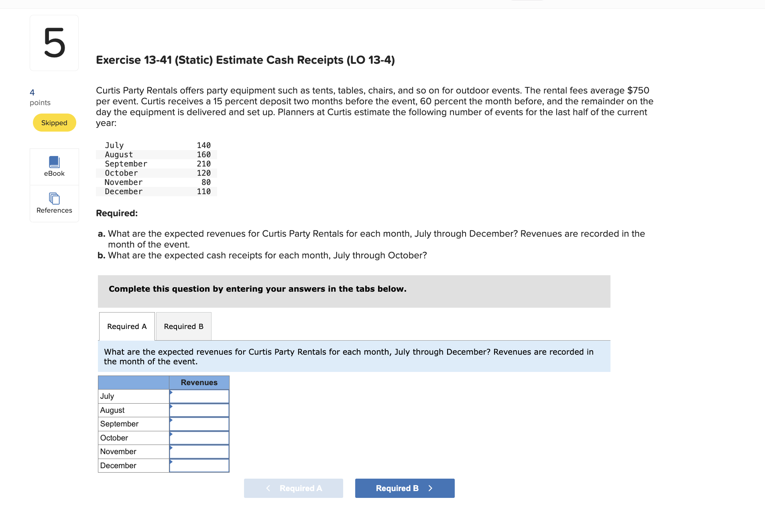The height and width of the screenshot is (532, 765).
Task: Click the Required B navigation button
Action: click(405, 488)
